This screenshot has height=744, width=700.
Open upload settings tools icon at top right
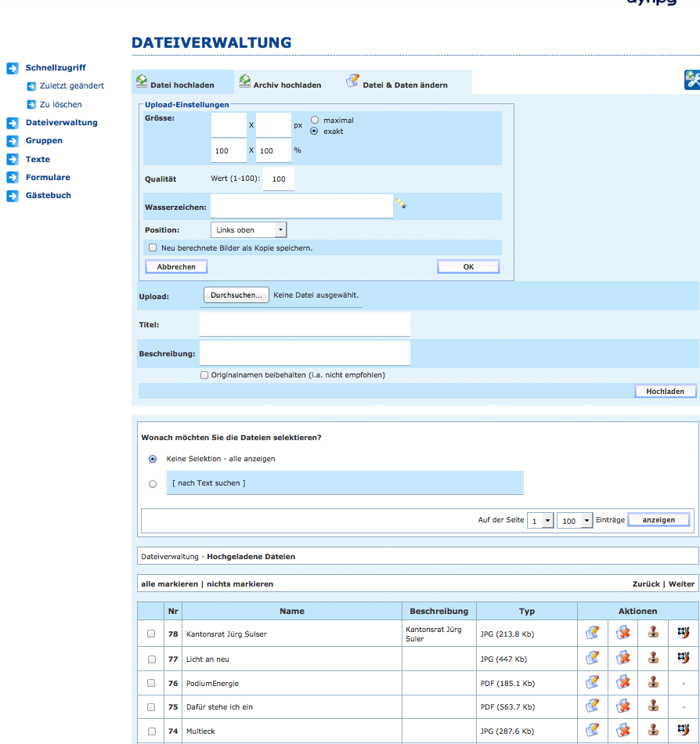[x=691, y=80]
